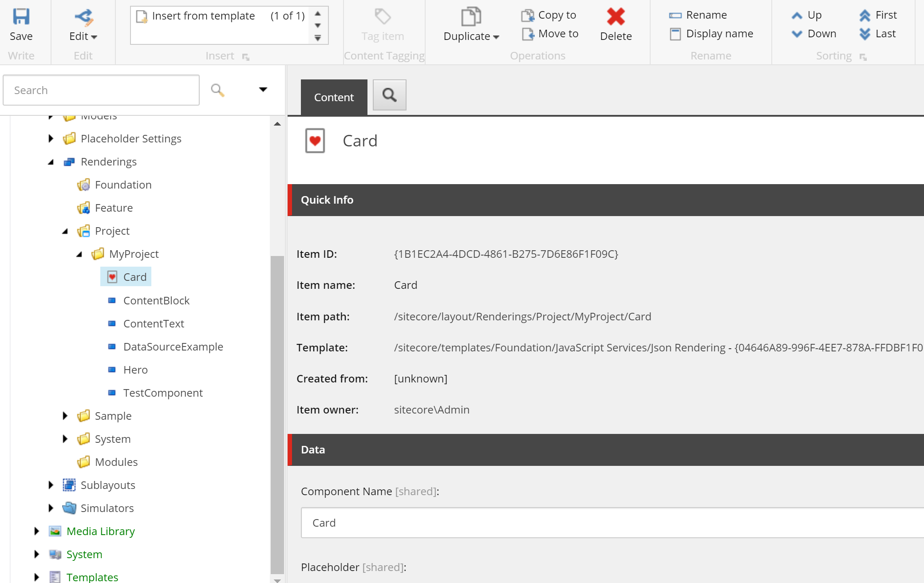The width and height of the screenshot is (924, 583).
Task: Open the search options dropdown arrow
Action: click(x=263, y=90)
